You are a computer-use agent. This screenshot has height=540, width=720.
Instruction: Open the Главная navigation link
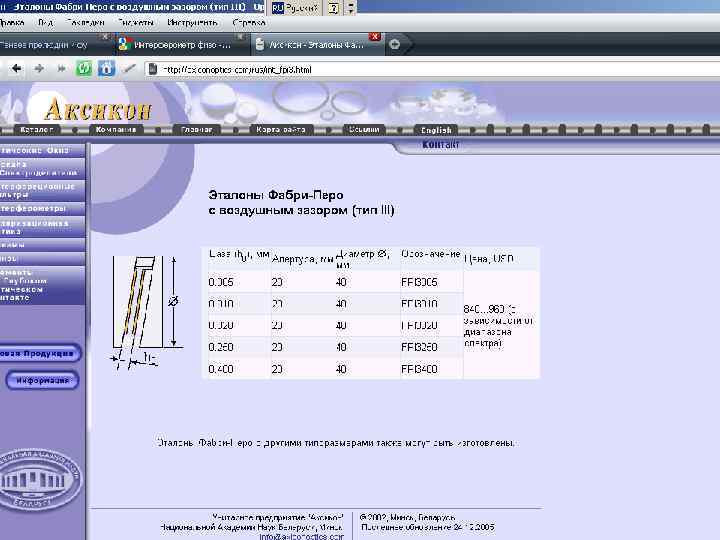196,129
